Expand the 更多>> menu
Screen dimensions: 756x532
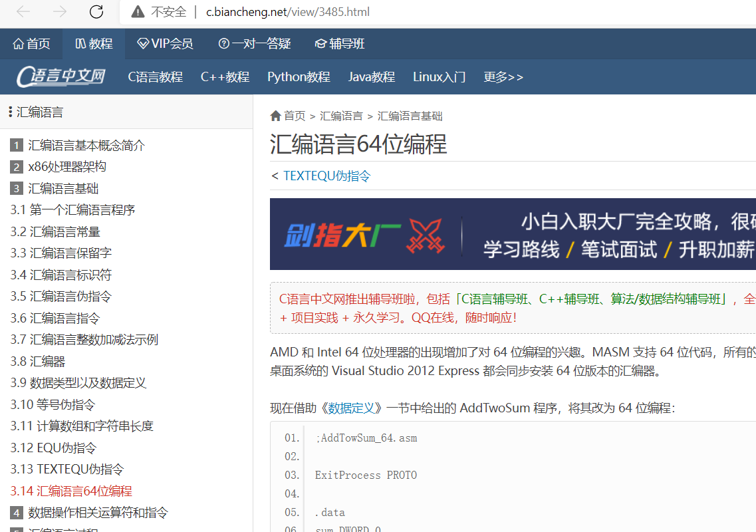[x=503, y=76]
